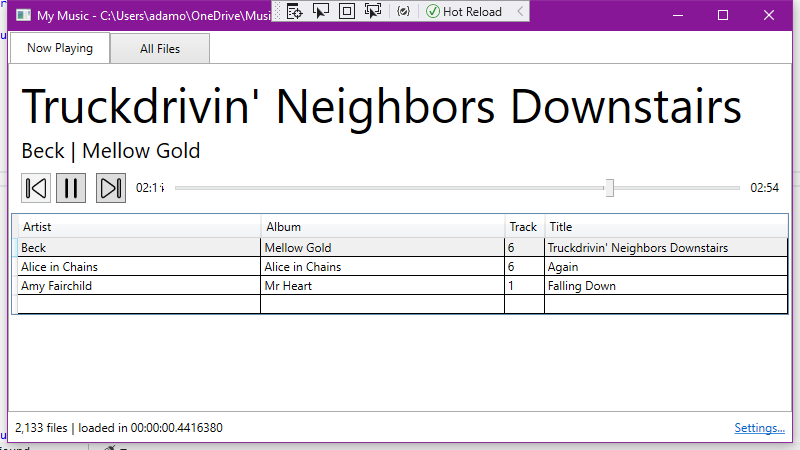Image resolution: width=800 pixels, height=450 pixels.
Task: Toggle Display Layout Adorners debug icon
Action: click(x=347, y=11)
